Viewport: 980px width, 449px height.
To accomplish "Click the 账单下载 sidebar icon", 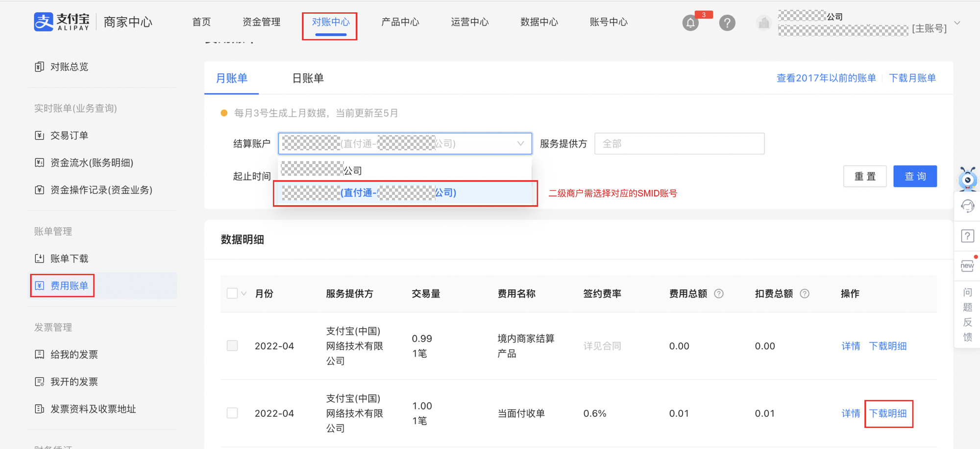I will tap(40, 258).
